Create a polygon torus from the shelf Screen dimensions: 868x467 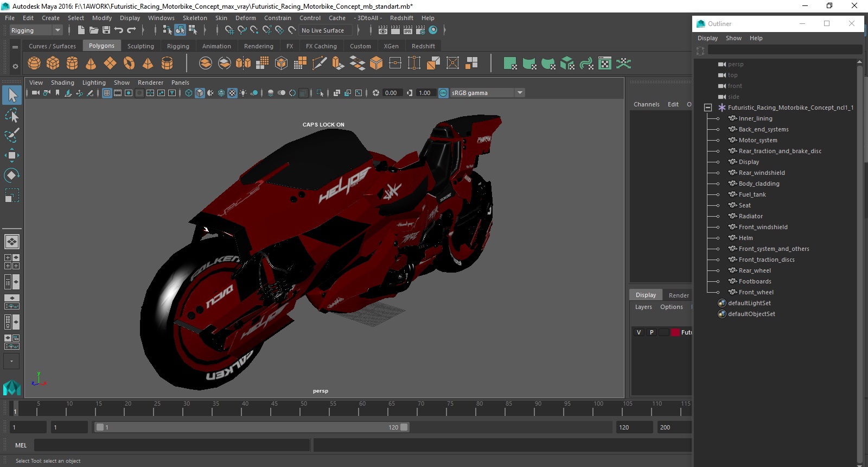[x=129, y=64]
